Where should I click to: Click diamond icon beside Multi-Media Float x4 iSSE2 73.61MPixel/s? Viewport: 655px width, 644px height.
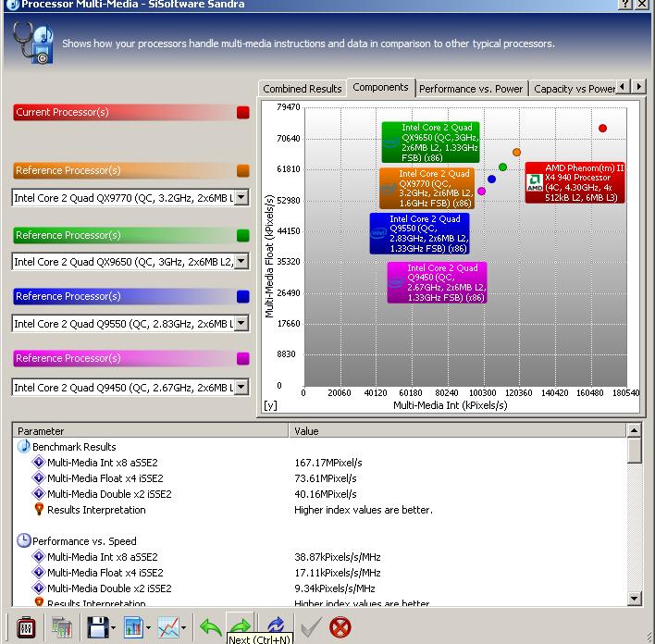tap(39, 477)
